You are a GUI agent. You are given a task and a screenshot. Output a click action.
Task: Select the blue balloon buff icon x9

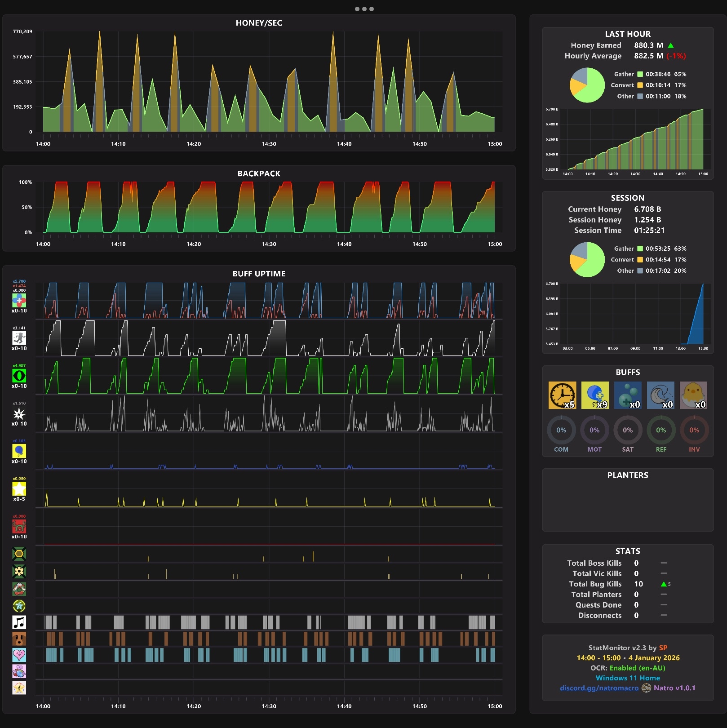[595, 395]
